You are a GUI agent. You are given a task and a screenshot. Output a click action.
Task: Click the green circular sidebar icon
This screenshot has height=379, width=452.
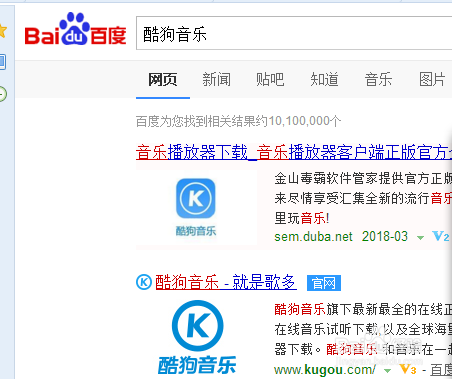click(x=3, y=94)
